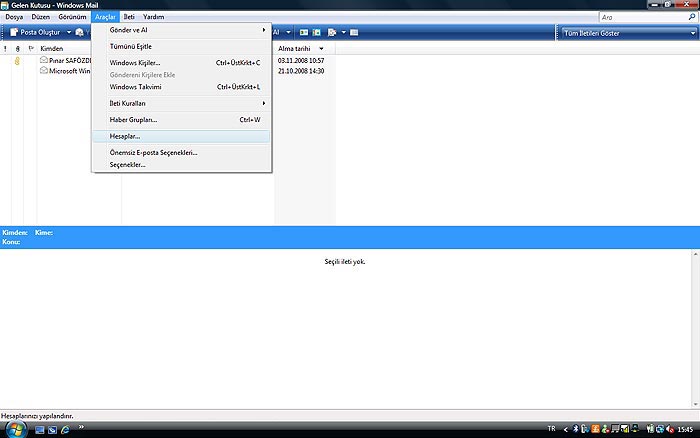Expand the quick launch overflow chevron

pyautogui.click(x=81, y=427)
